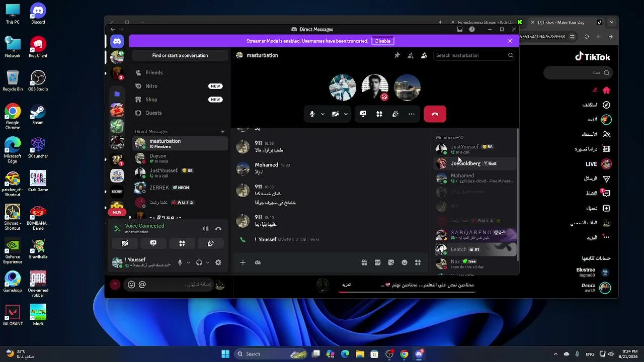644x362 pixels.
Task: Select the Dayson direct message
Action: (180, 158)
